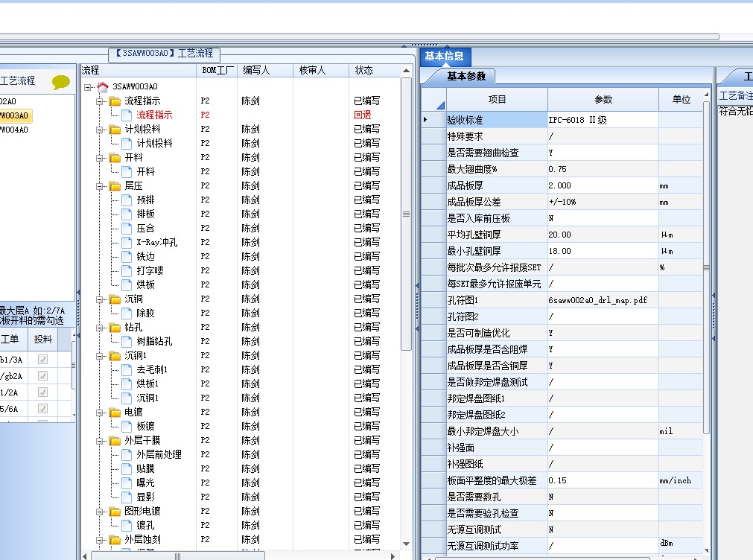The width and height of the screenshot is (753, 560).
Task: Select the 镀孔 step in process tree
Action: [x=145, y=526]
